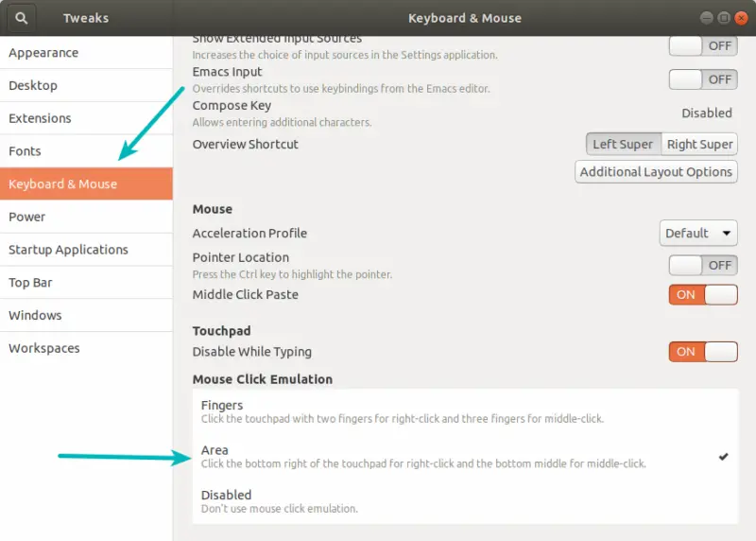Click the Keyboard & Mouse window title
This screenshot has height=541, width=756.
(465, 18)
